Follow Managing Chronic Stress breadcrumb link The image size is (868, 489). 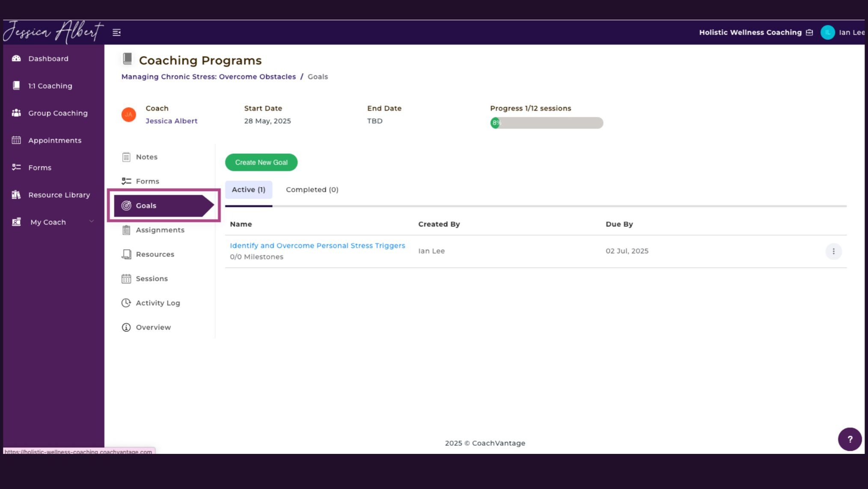[x=208, y=77]
